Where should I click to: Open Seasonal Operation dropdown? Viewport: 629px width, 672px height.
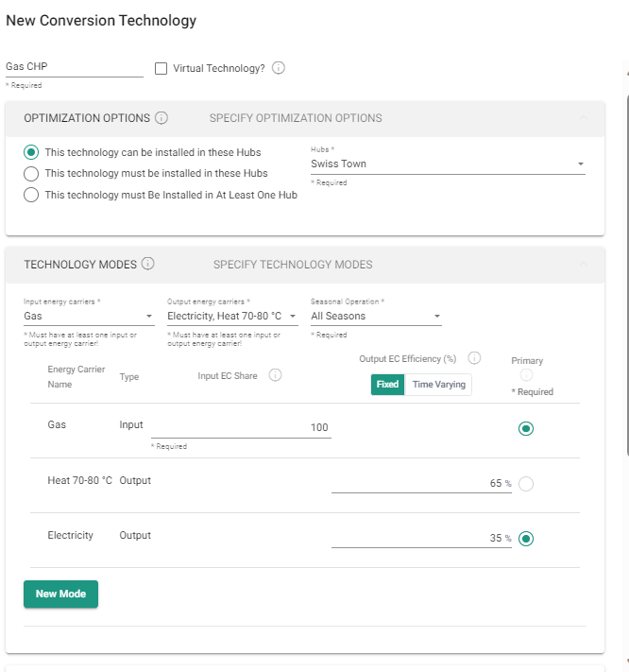click(376, 317)
